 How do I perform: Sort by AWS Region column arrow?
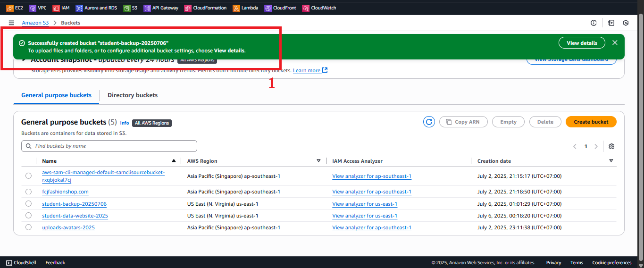pos(318,161)
